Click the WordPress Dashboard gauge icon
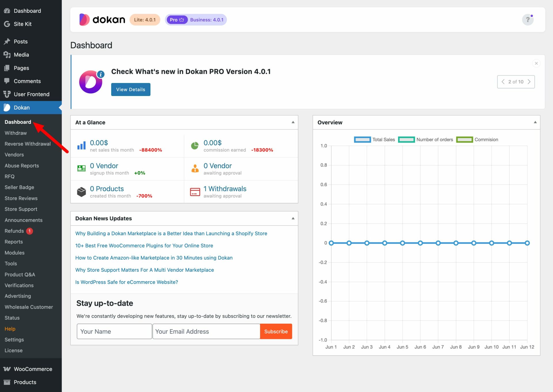Screen dimensions: 553x392 7,11
